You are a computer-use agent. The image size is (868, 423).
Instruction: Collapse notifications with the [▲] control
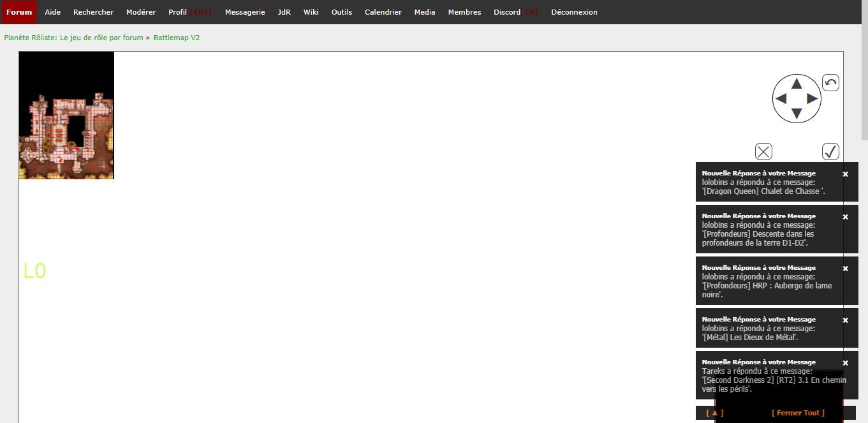pos(714,413)
